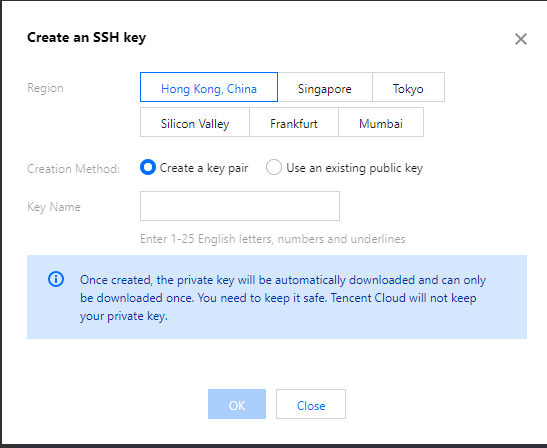Click the Use an existing public key label text
547x448 pixels.
tap(354, 168)
